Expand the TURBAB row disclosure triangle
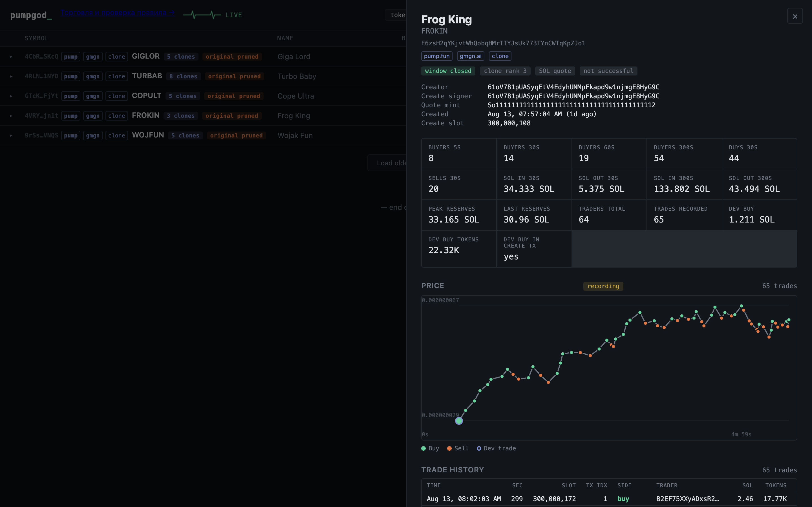 pyautogui.click(x=11, y=76)
